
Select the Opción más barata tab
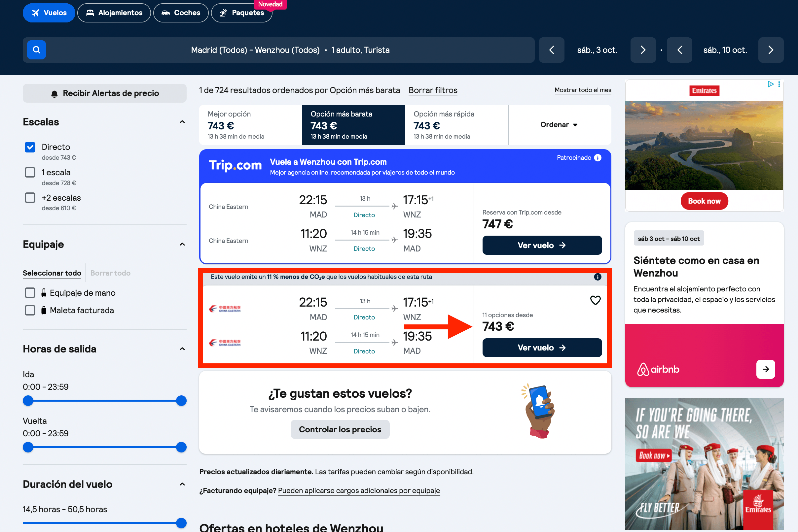click(353, 125)
